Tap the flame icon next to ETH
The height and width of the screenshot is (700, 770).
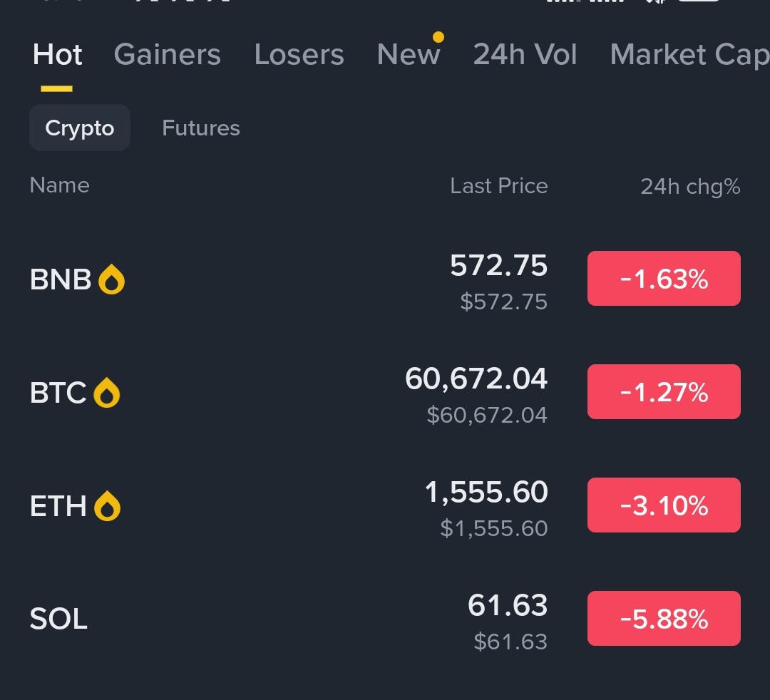pos(107,505)
